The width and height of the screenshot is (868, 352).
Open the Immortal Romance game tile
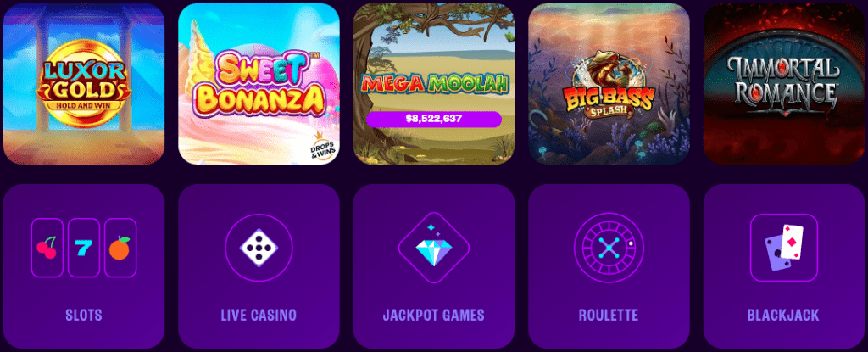pos(783,84)
